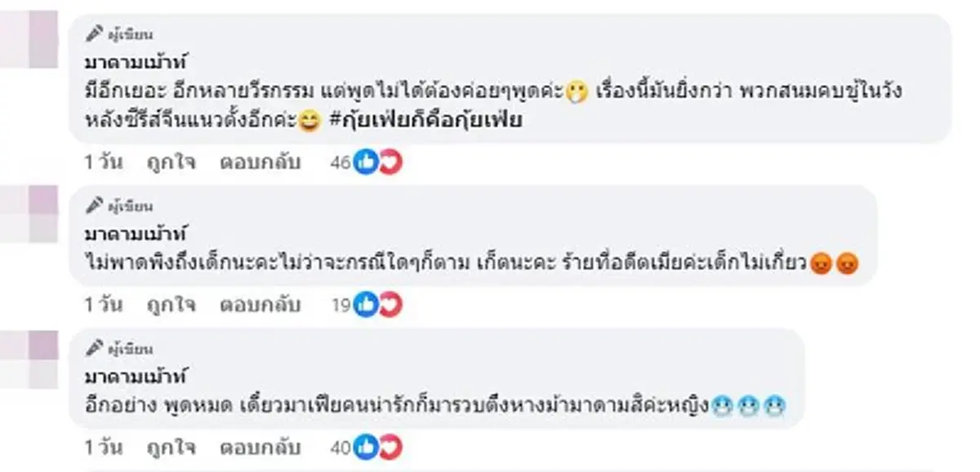
Task: Click the 1 วัน timestamp on first comment
Action: click(x=101, y=163)
